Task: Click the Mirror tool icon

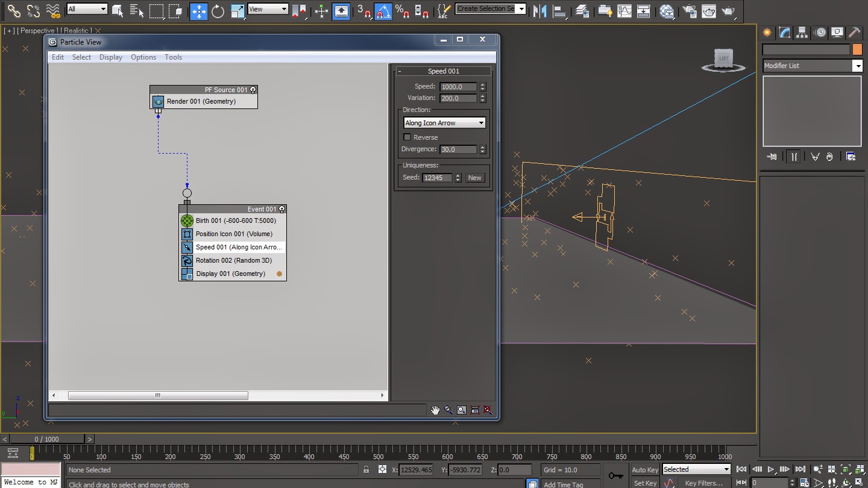Action: point(539,11)
